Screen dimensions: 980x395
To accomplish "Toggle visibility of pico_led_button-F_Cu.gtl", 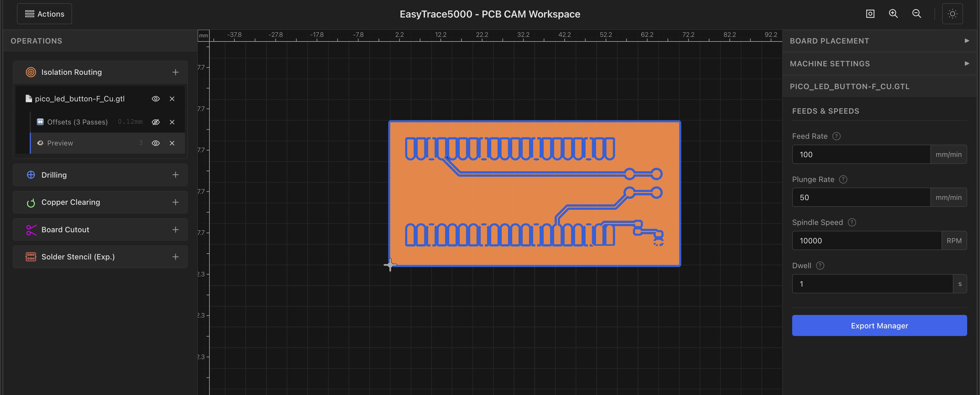I will (155, 99).
